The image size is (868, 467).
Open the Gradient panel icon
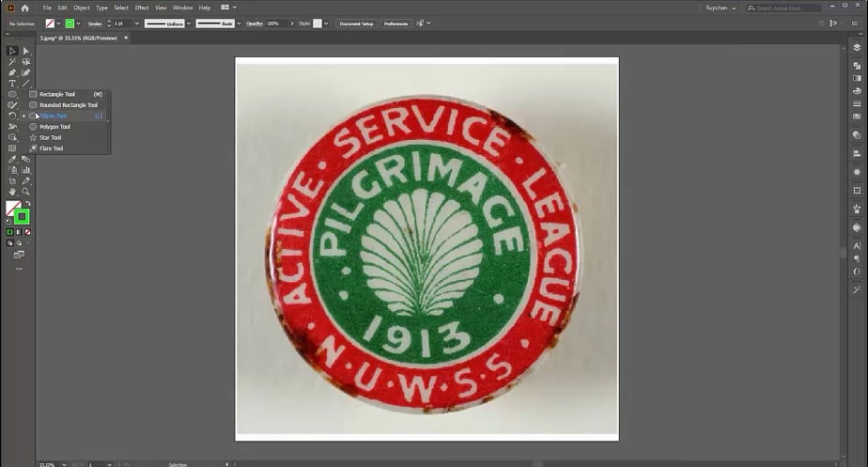pos(857,79)
